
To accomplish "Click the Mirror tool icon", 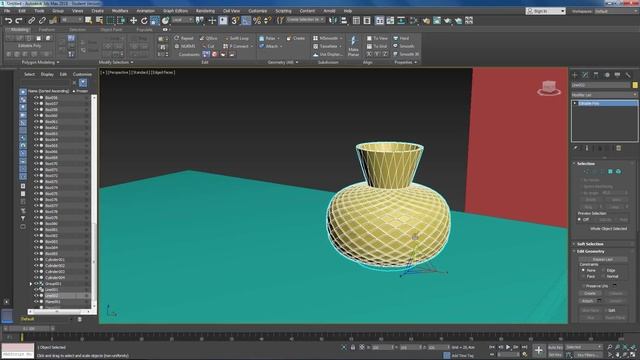I will tap(333, 20).
